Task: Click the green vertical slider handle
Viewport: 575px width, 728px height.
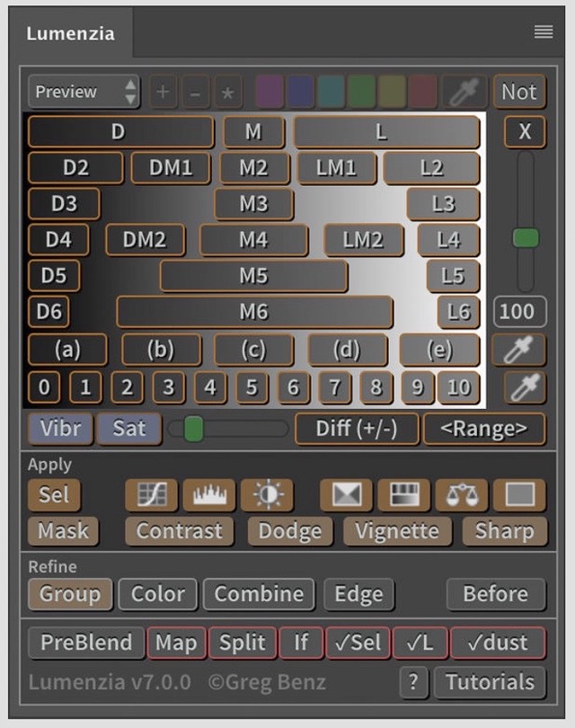Action: pos(526,237)
